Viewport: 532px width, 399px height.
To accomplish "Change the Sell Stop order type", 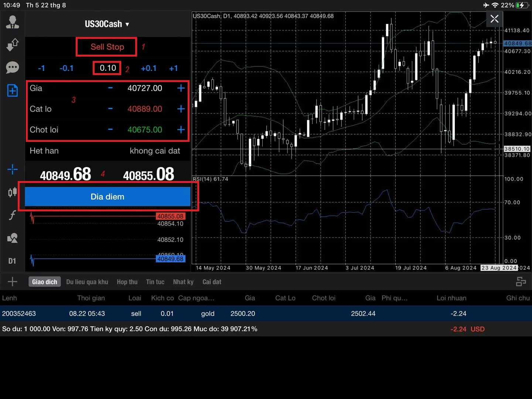I will point(107,47).
